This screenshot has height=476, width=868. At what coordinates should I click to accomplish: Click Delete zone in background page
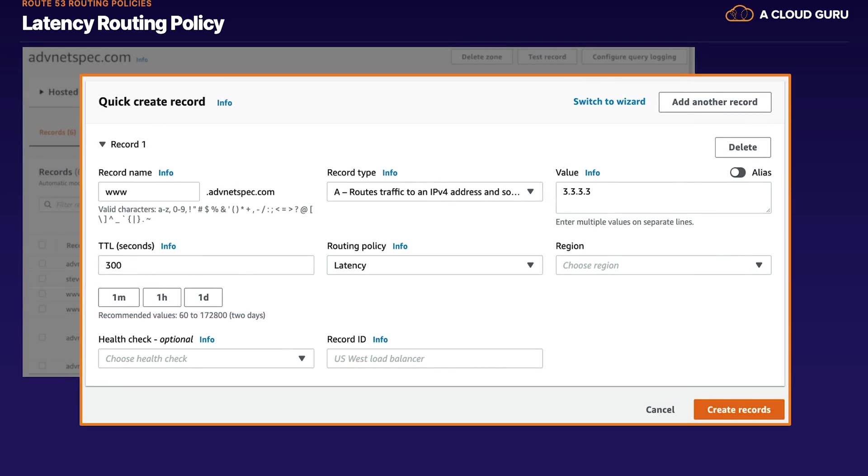(x=482, y=57)
